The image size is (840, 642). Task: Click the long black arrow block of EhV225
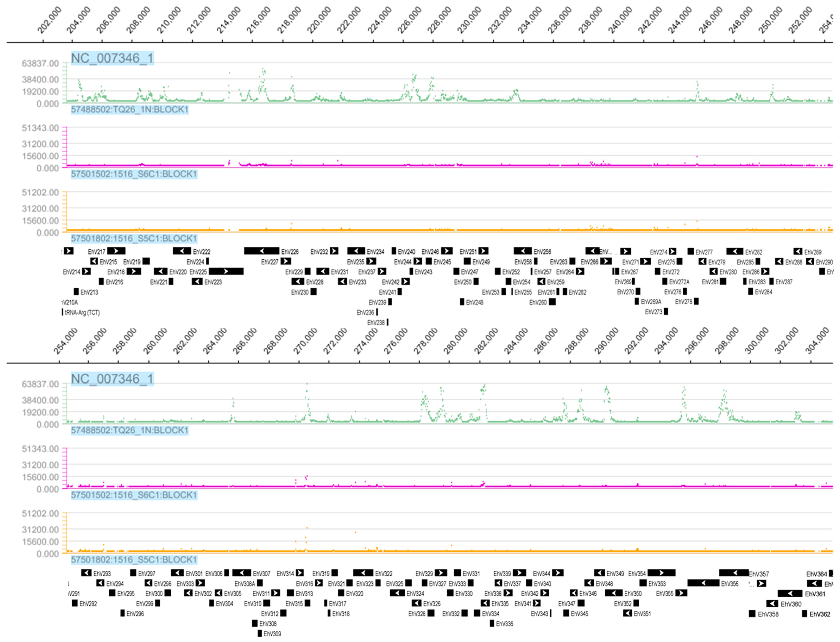click(226, 271)
